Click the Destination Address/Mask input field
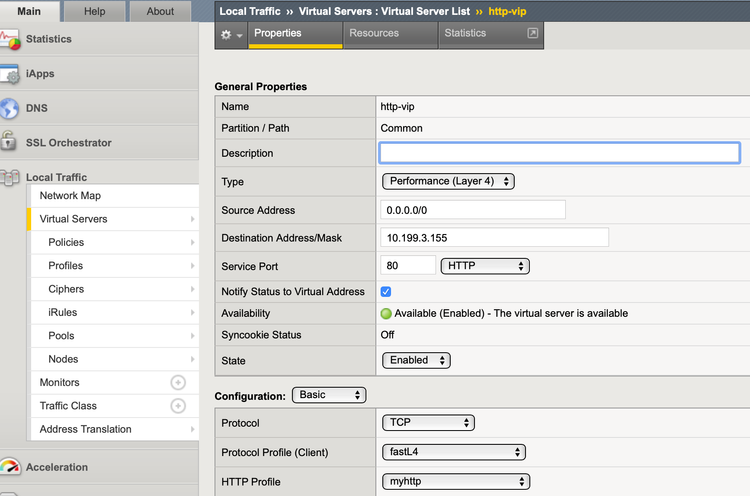This screenshot has width=750, height=496. click(x=495, y=238)
